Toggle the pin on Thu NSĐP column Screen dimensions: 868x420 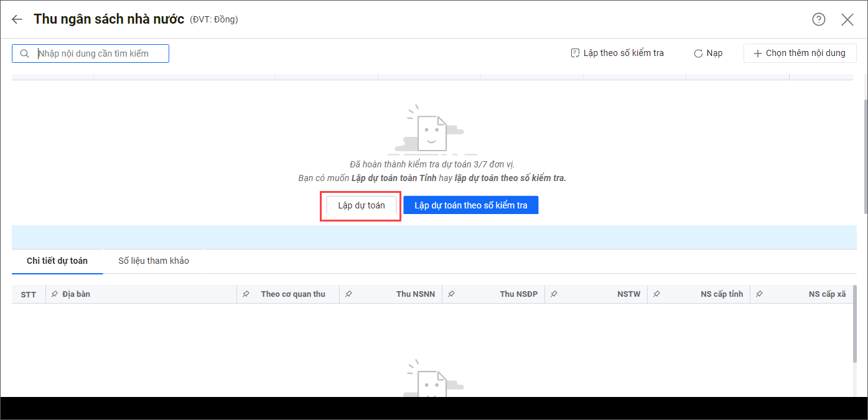[451, 294]
